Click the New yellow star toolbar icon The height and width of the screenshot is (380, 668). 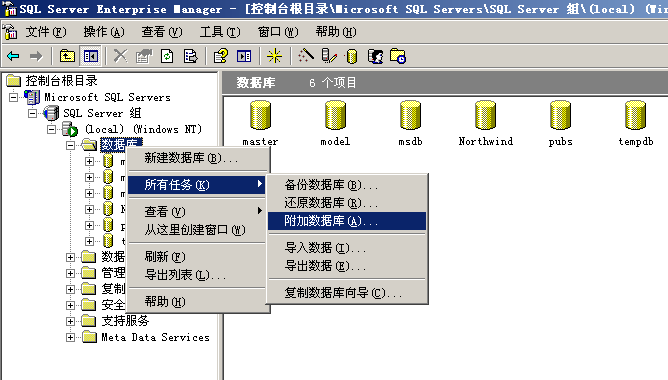pyautogui.click(x=274, y=56)
